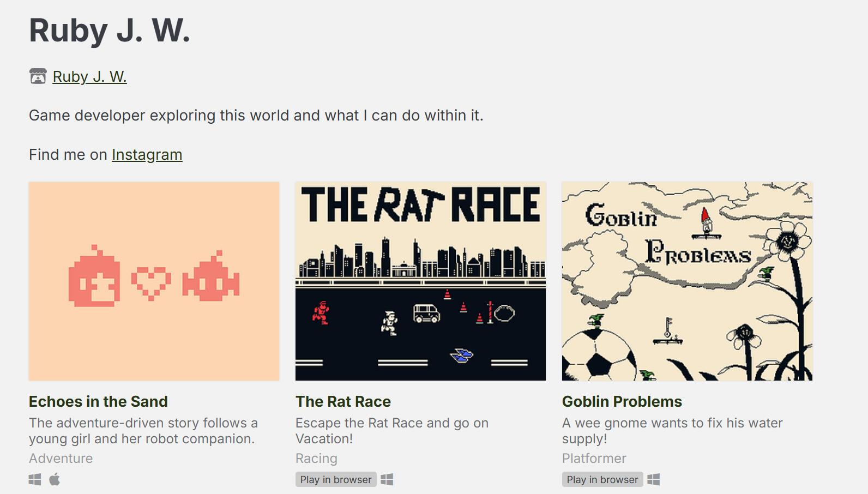This screenshot has width=868, height=494.
Task: Click the Windows icon under Goblin Problems
Action: coord(654,480)
